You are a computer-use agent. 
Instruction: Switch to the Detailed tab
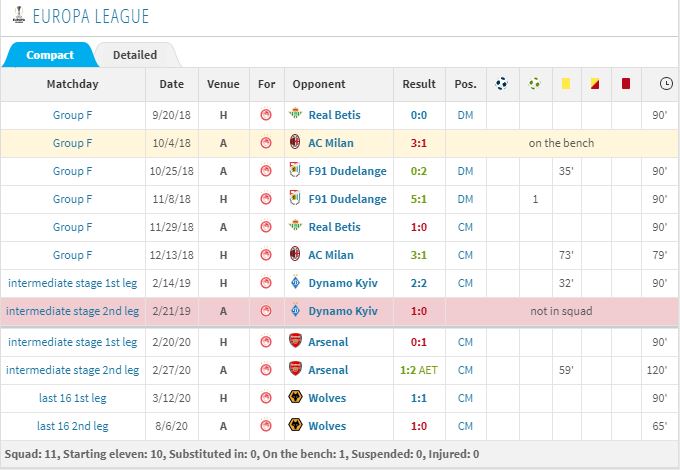[135, 55]
